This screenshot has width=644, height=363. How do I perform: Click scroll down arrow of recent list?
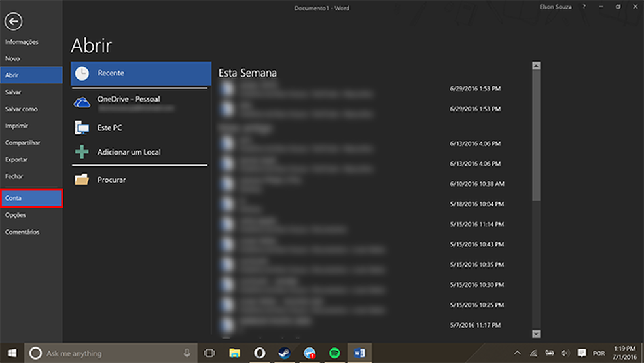point(536,334)
